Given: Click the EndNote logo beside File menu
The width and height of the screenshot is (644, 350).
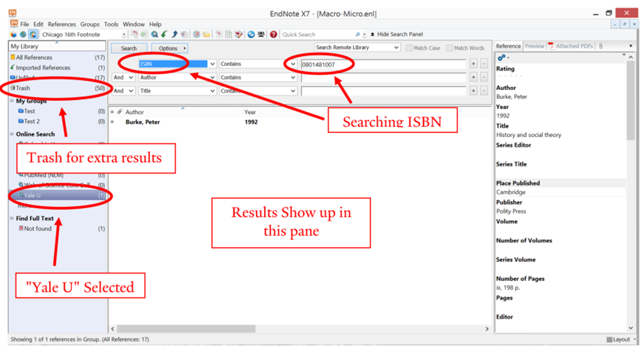Looking at the screenshot, I should pos(14,24).
